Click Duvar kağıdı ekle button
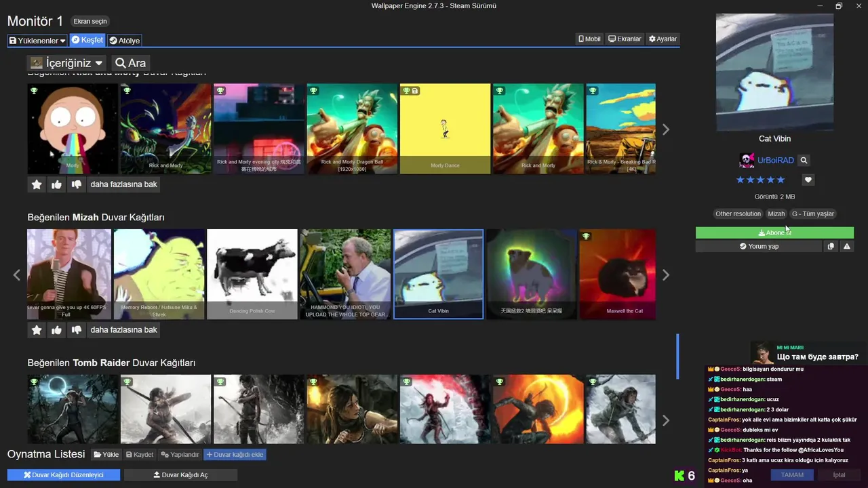This screenshot has width=868, height=488. tap(235, 454)
